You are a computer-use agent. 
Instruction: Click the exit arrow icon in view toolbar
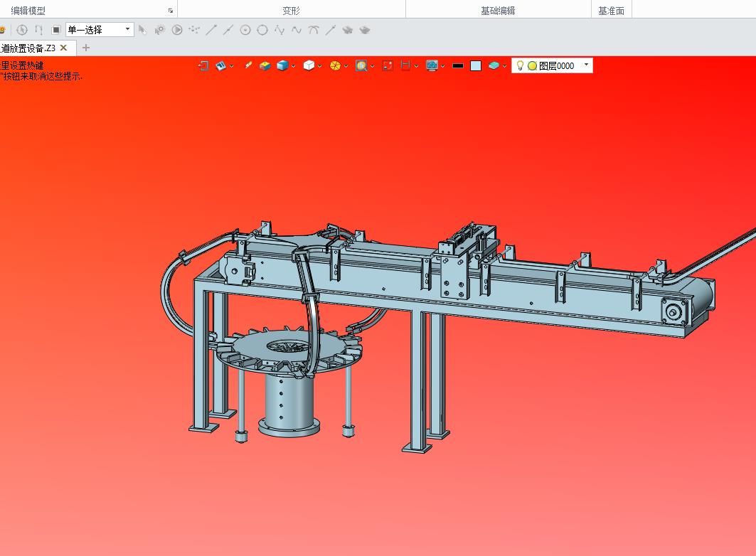tap(203, 65)
